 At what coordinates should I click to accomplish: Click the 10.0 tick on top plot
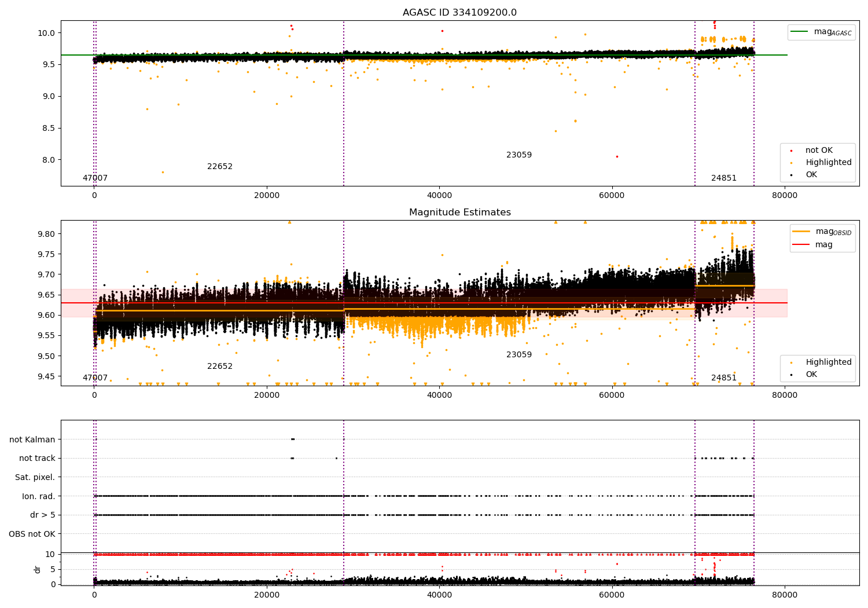pyautogui.click(x=46, y=33)
